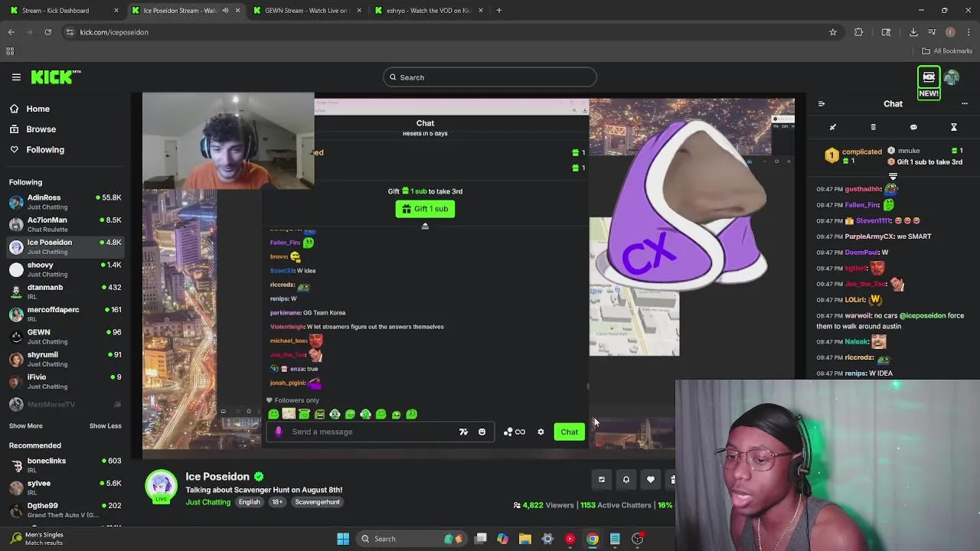980x551 pixels.
Task: Open chat options three-dots menu
Action: pyautogui.click(x=965, y=103)
